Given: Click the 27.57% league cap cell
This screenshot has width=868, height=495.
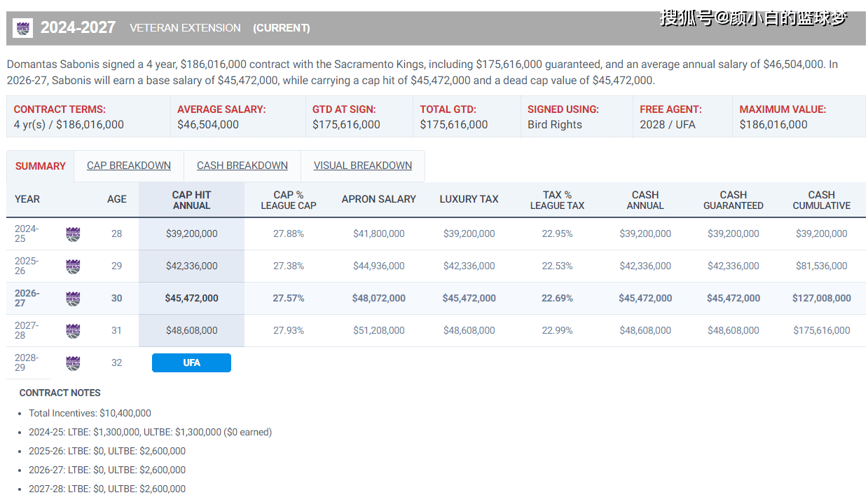Looking at the screenshot, I should click(x=289, y=298).
